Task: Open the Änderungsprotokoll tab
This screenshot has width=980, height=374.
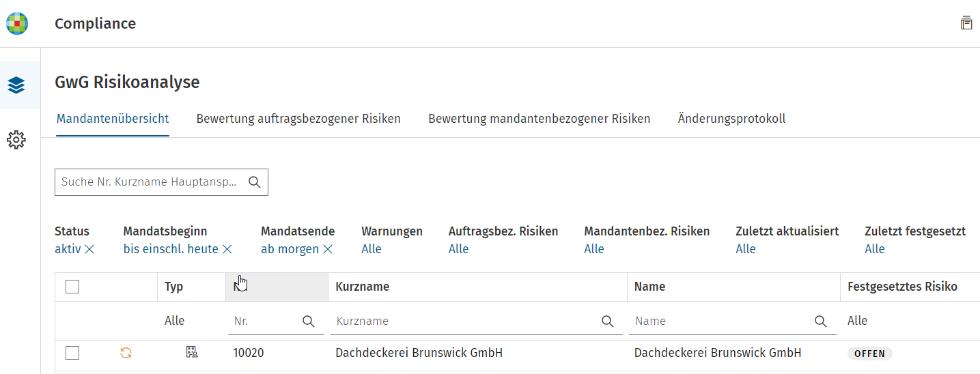Action: (x=731, y=119)
